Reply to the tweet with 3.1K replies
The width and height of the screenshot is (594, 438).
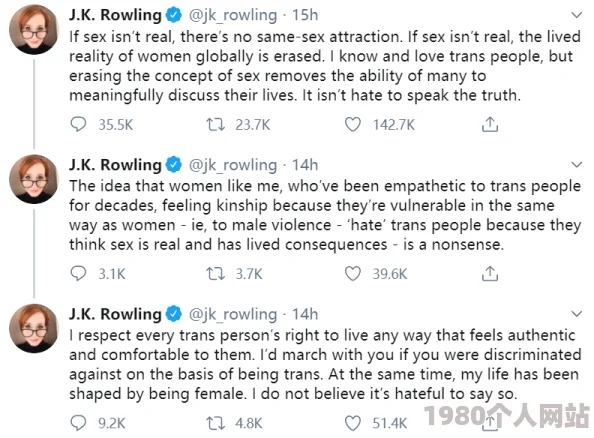78,274
